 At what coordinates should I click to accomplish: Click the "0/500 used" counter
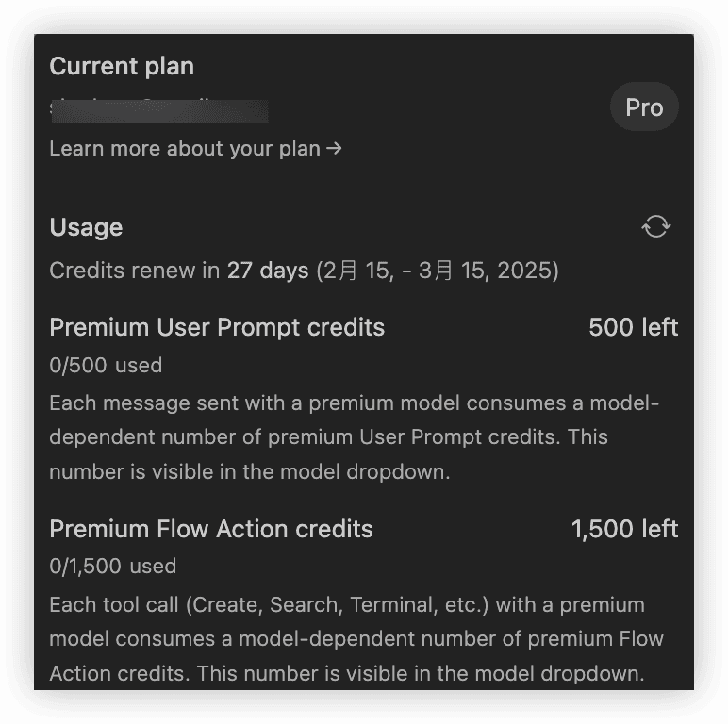point(106,365)
